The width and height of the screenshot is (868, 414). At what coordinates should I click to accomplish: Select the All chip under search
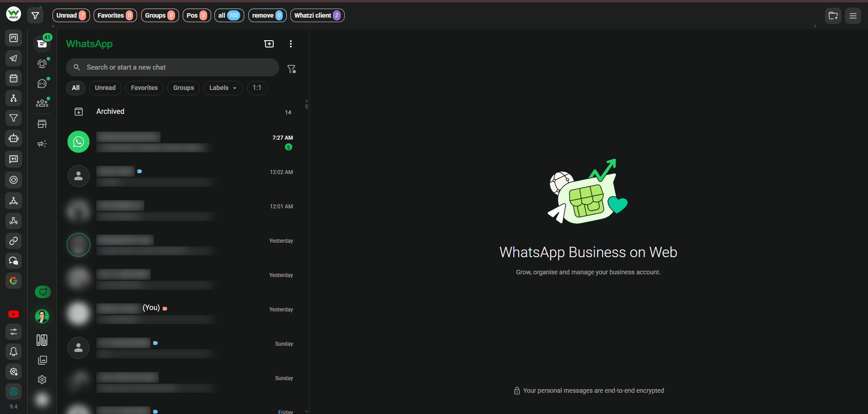[76, 88]
